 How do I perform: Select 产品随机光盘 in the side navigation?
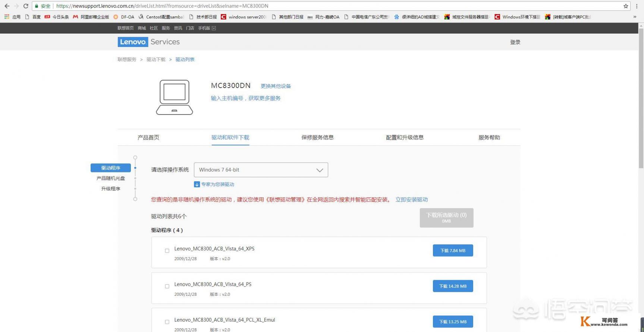coord(111,178)
